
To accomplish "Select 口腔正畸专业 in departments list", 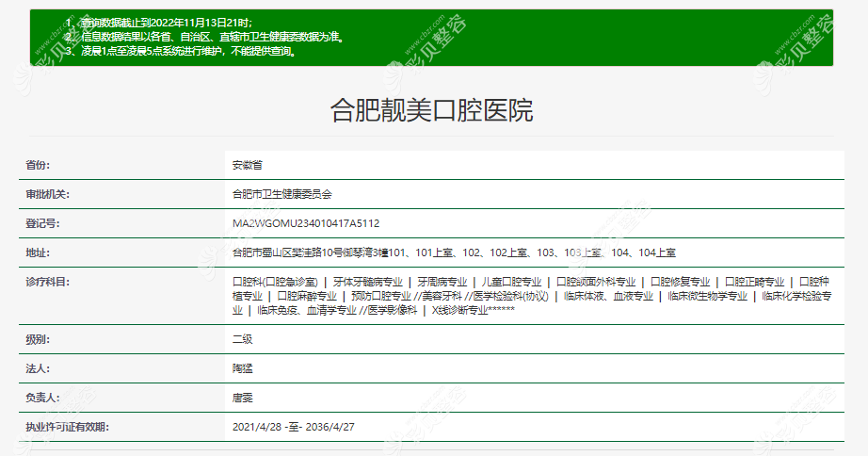I will 755,282.
